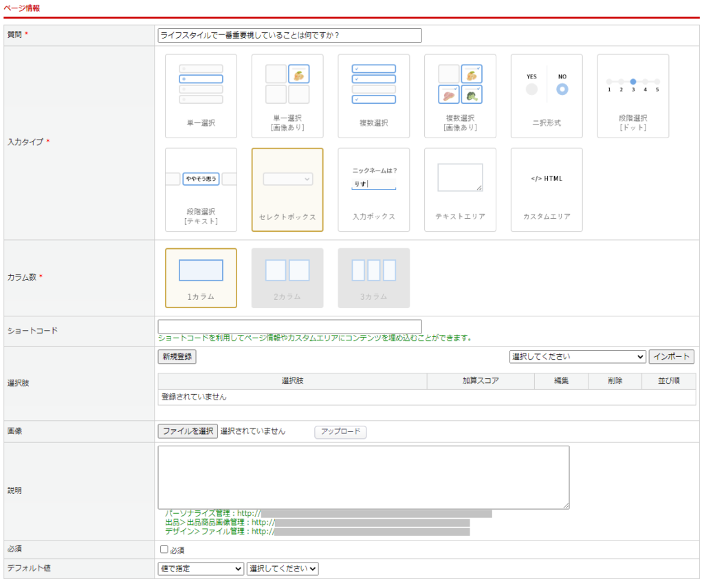Click the 新規登録 button
704x588 pixels.
click(x=177, y=357)
